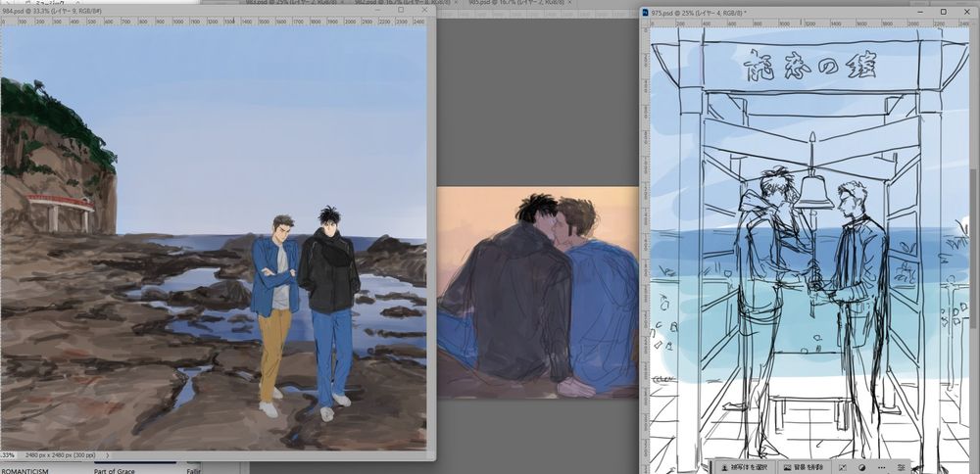980x474 pixels.
Task: Expand the status bar arrow in 984.psd window
Action: pyautogui.click(x=108, y=455)
